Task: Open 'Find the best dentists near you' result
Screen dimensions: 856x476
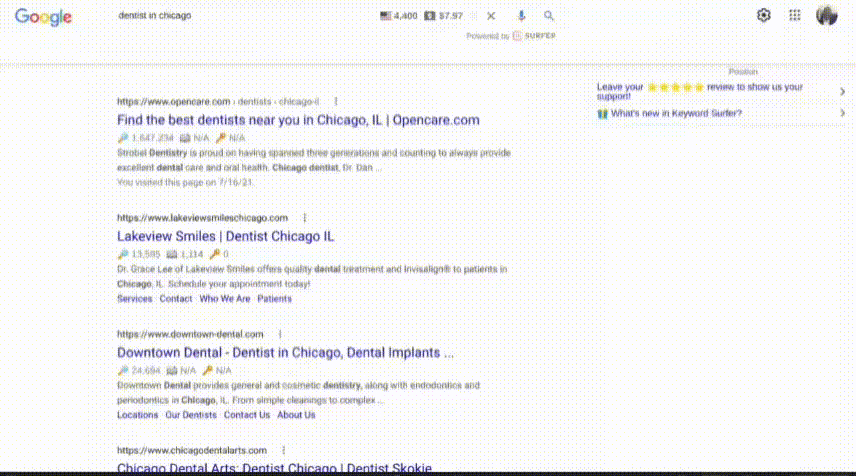Action: tap(298, 120)
